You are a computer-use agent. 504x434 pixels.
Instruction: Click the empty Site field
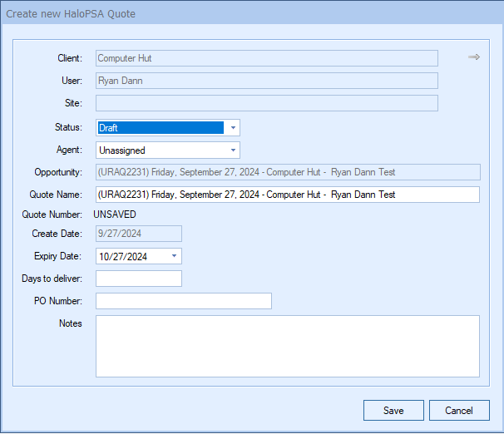click(x=267, y=103)
